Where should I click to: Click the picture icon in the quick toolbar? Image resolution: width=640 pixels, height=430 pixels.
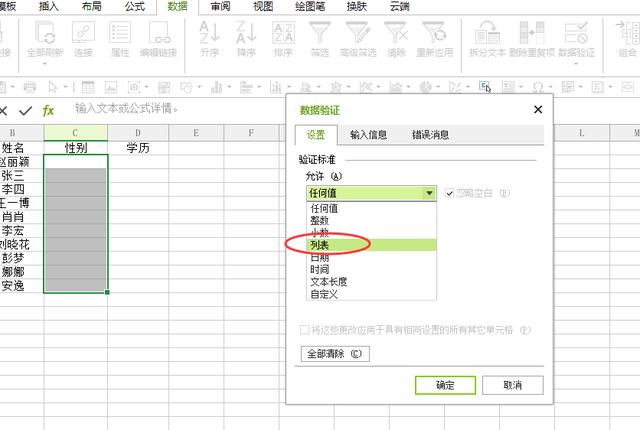click(x=111, y=87)
